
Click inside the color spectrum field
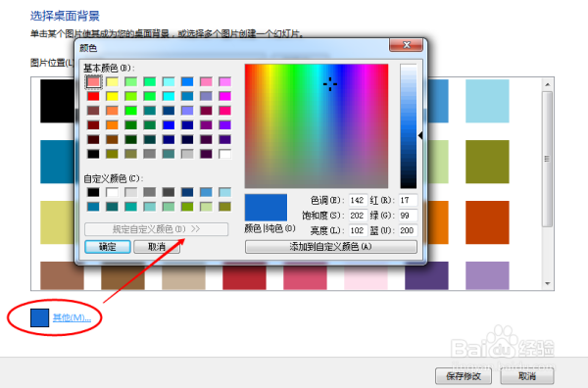coord(317,126)
